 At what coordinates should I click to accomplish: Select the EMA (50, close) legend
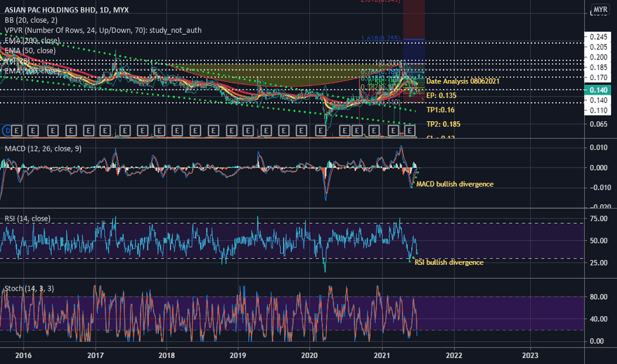coord(30,51)
